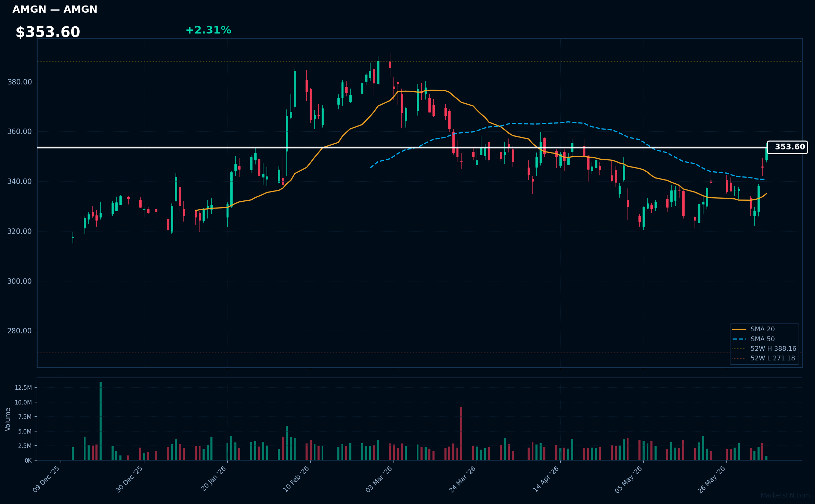
Task: Click the 0K volume axis label
Action: pos(28,461)
